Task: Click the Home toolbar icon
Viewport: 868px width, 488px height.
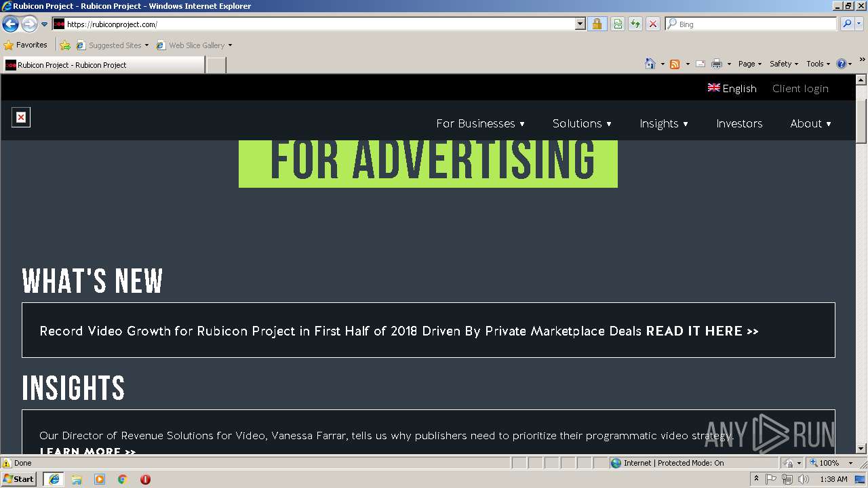Action: tap(650, 64)
